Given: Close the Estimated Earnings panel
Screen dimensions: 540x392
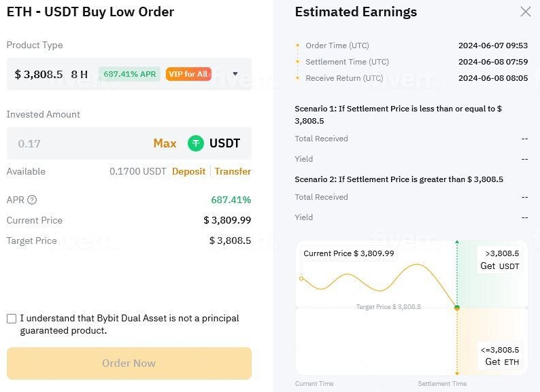Looking at the screenshot, I should (525, 12).
